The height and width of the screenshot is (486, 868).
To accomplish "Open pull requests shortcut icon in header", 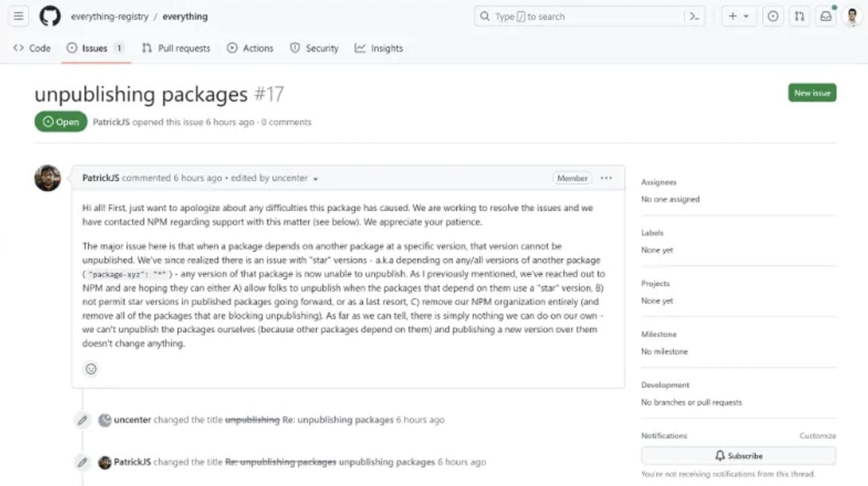I will pyautogui.click(x=799, y=17).
